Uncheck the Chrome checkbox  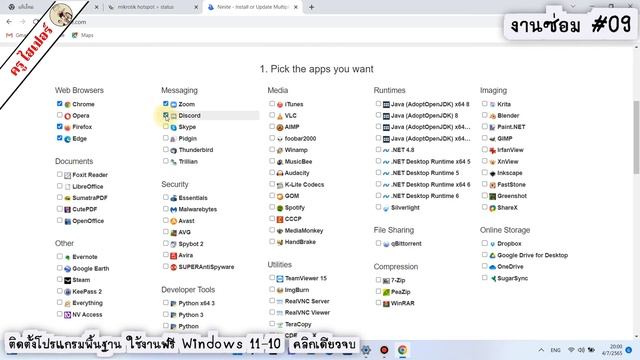60,104
